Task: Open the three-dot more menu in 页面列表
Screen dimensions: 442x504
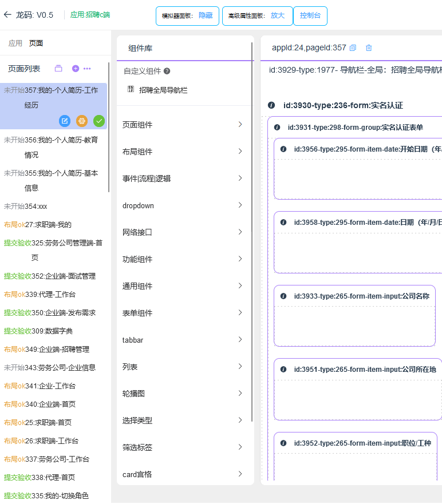Action: [87, 69]
